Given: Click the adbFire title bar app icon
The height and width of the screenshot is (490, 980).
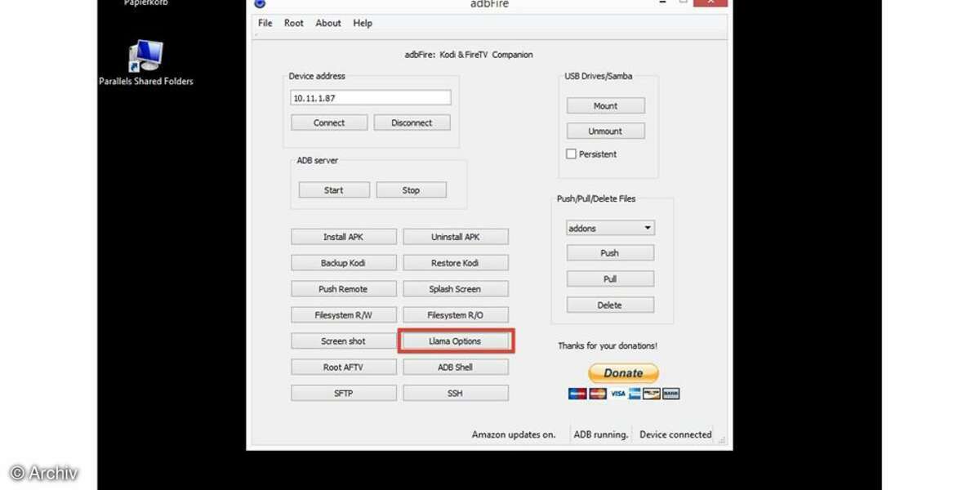Looking at the screenshot, I should [x=260, y=3].
